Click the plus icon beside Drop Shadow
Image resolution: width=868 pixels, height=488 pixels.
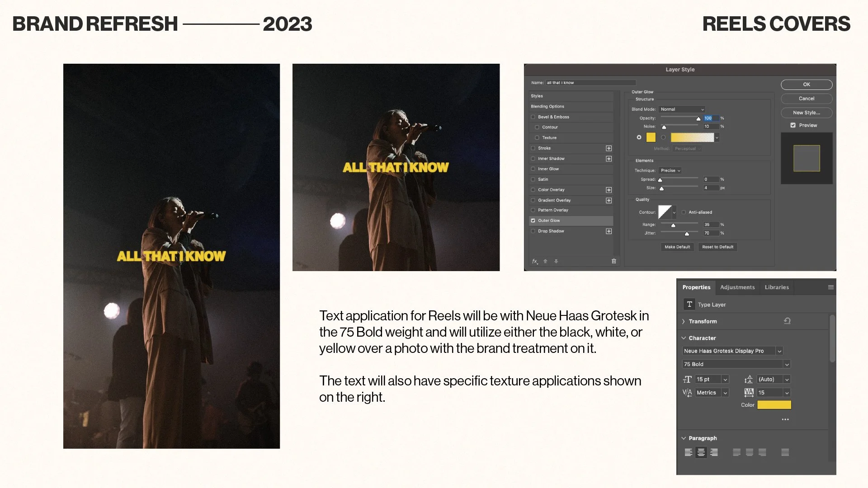click(609, 231)
